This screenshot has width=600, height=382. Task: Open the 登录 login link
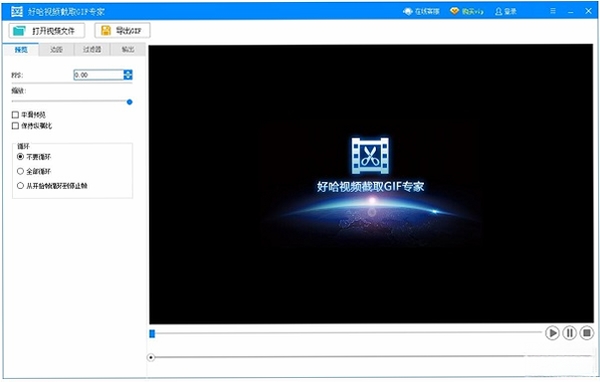506,11
